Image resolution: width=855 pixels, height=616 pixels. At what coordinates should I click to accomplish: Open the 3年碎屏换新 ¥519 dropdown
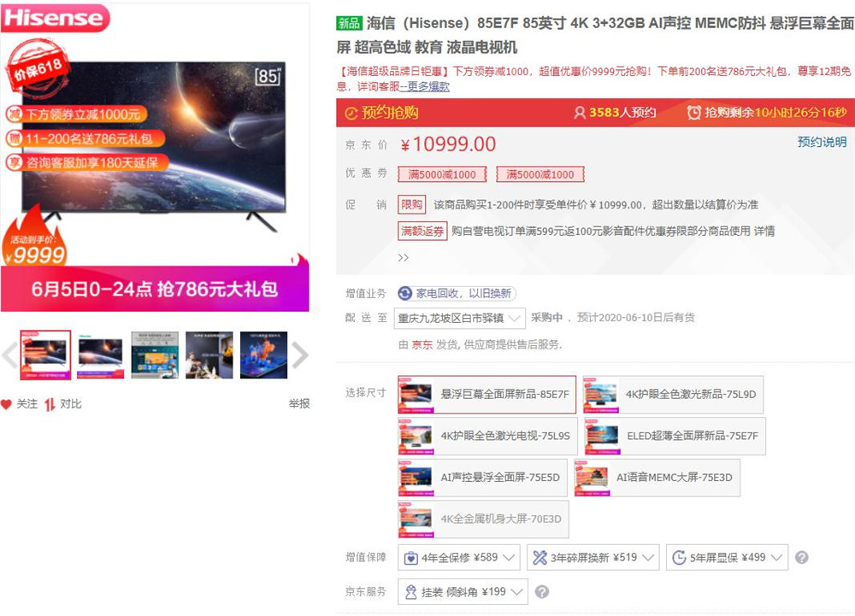coord(593,558)
